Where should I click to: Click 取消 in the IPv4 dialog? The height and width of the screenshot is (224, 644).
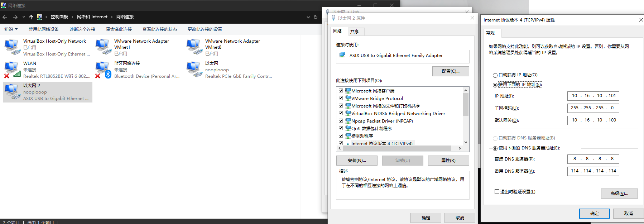[629, 214]
